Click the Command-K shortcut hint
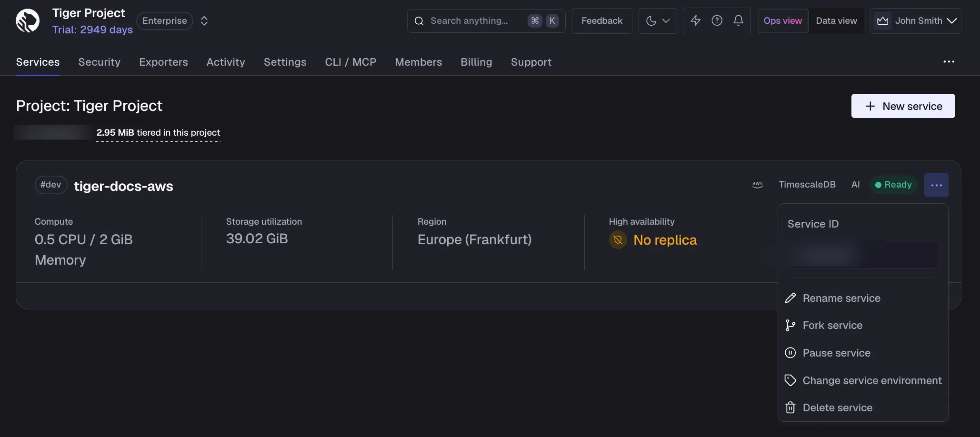The image size is (980, 437). 543,21
